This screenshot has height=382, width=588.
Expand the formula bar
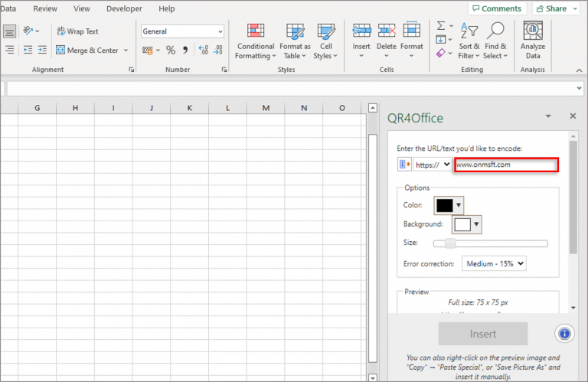[579, 89]
